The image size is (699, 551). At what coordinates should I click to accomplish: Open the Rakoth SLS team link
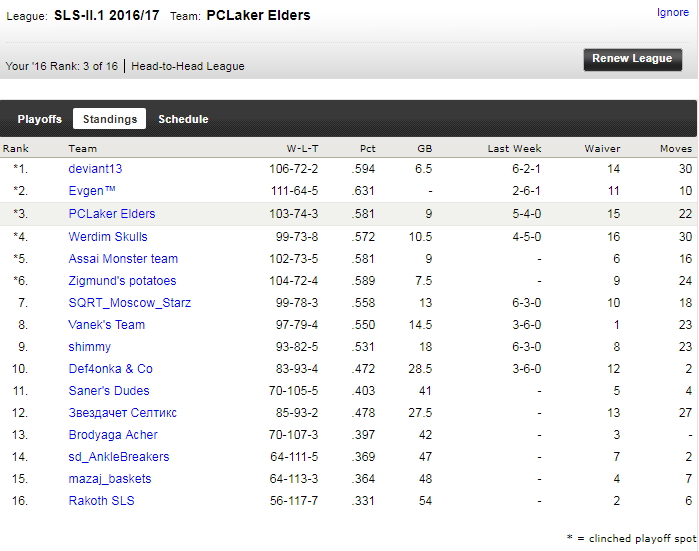[x=101, y=501]
